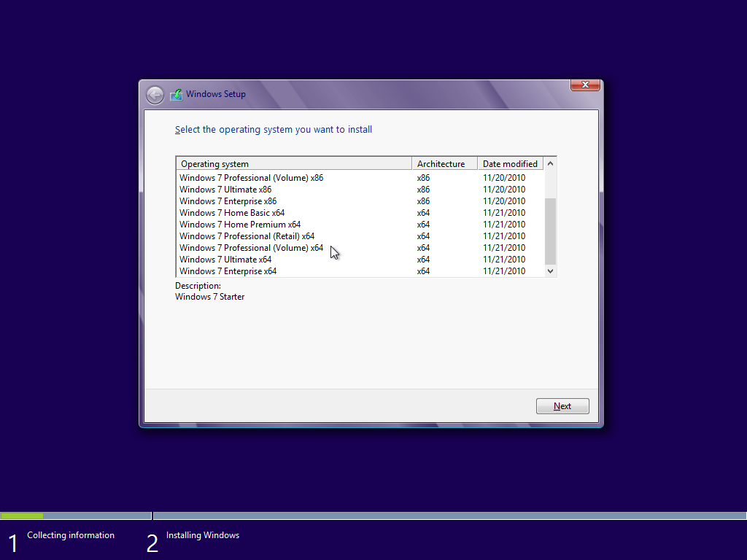Screen dimensions: 747x560
Task: Click the scroll up arrow of OS list
Action: tap(550, 163)
